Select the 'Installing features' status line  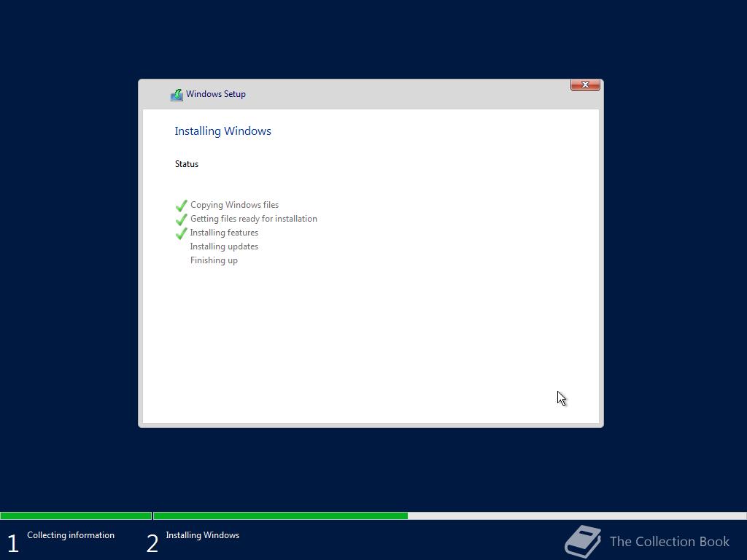(224, 233)
